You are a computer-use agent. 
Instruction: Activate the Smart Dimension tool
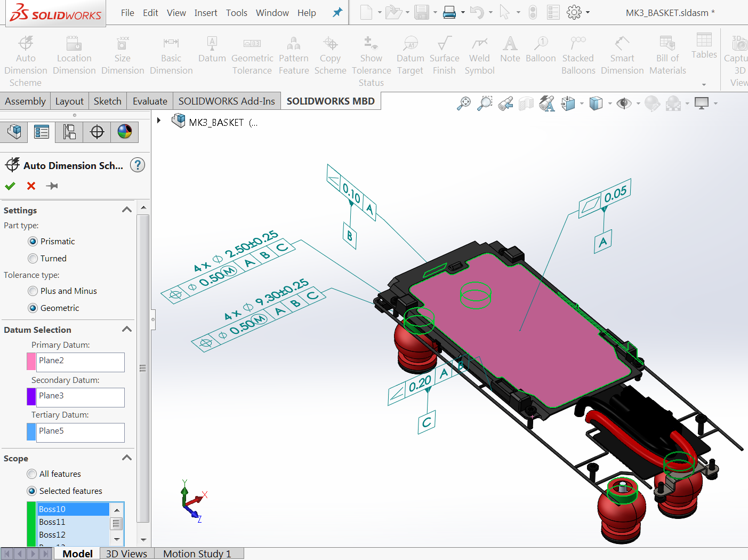[622, 55]
